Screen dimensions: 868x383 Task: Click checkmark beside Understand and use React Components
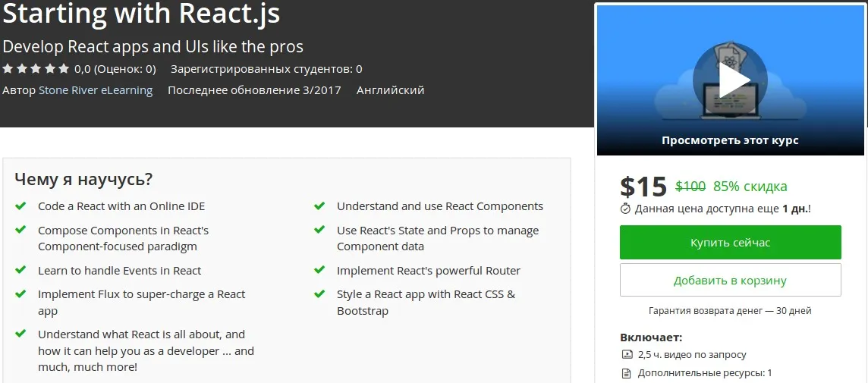point(319,206)
